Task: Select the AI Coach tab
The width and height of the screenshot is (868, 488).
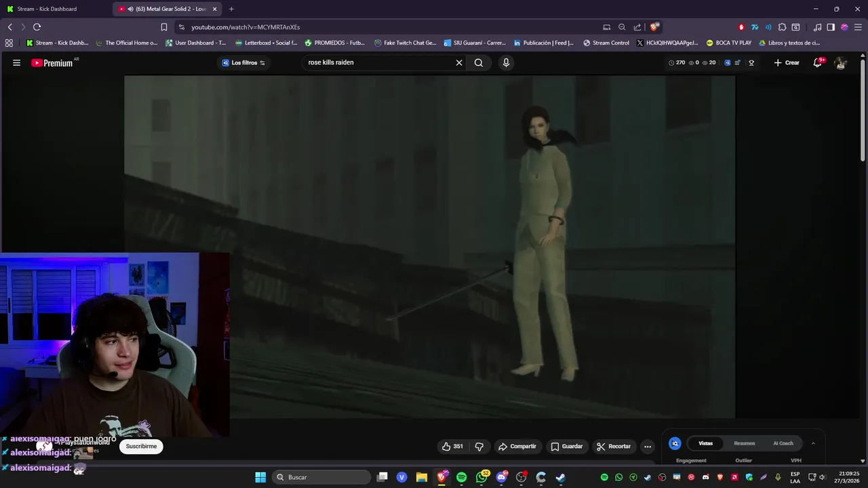Action: tap(783, 443)
